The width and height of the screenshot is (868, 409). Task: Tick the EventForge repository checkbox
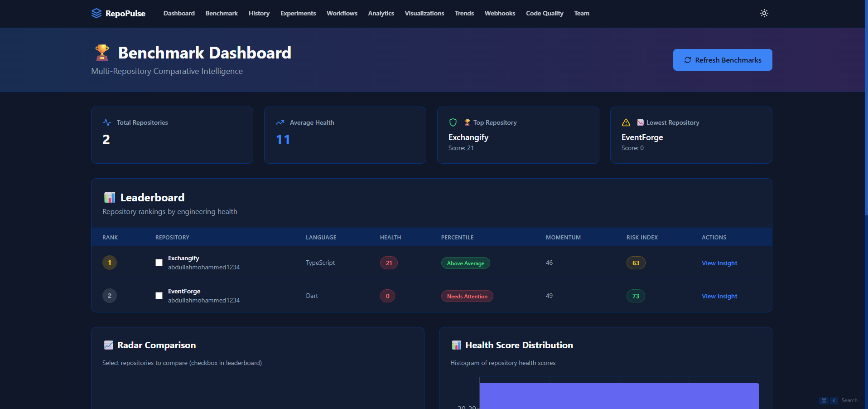click(159, 296)
